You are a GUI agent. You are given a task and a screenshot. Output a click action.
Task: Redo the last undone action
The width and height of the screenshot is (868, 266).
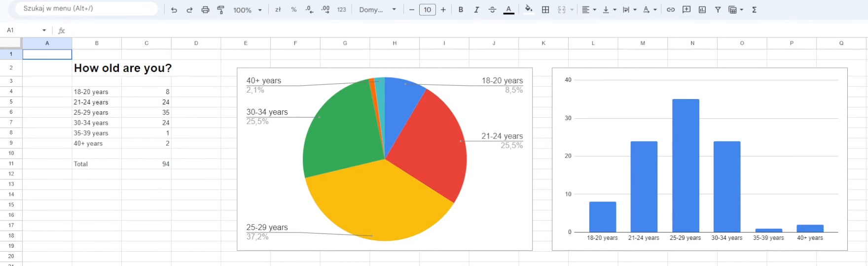click(x=189, y=10)
